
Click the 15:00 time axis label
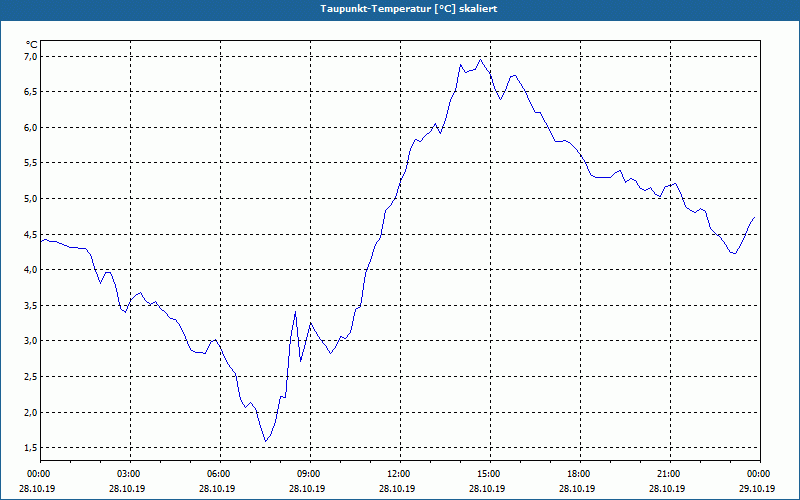click(x=487, y=474)
